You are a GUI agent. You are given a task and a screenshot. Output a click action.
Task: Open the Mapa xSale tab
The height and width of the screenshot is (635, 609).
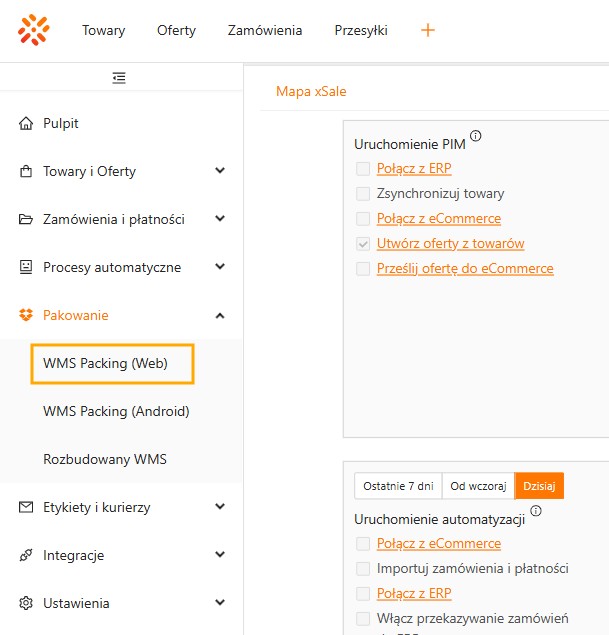pos(311,92)
